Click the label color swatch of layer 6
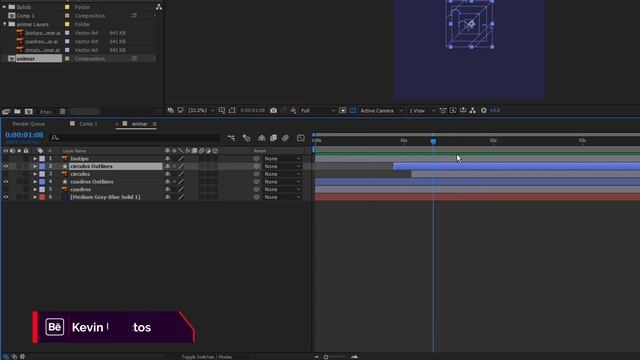 click(42, 197)
